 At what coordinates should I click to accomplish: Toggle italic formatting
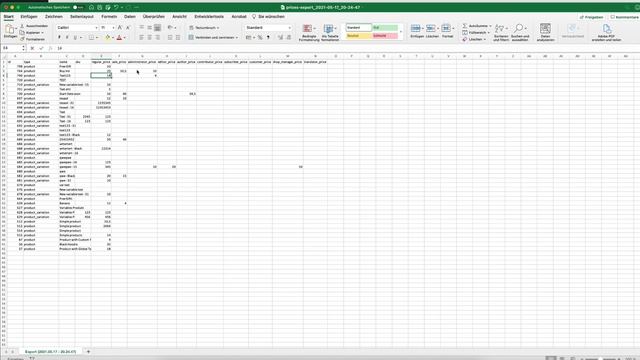(67, 38)
